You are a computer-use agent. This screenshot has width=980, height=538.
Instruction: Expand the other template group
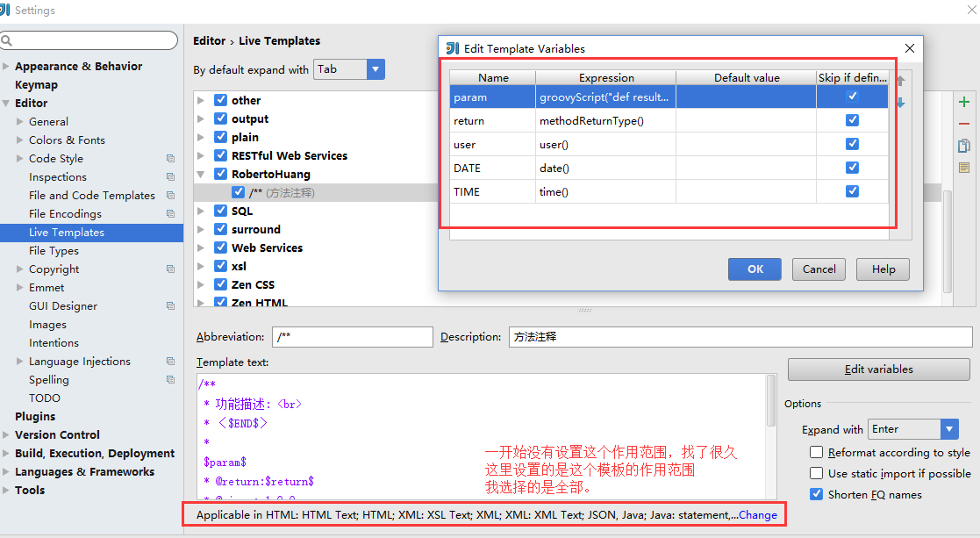(201, 101)
